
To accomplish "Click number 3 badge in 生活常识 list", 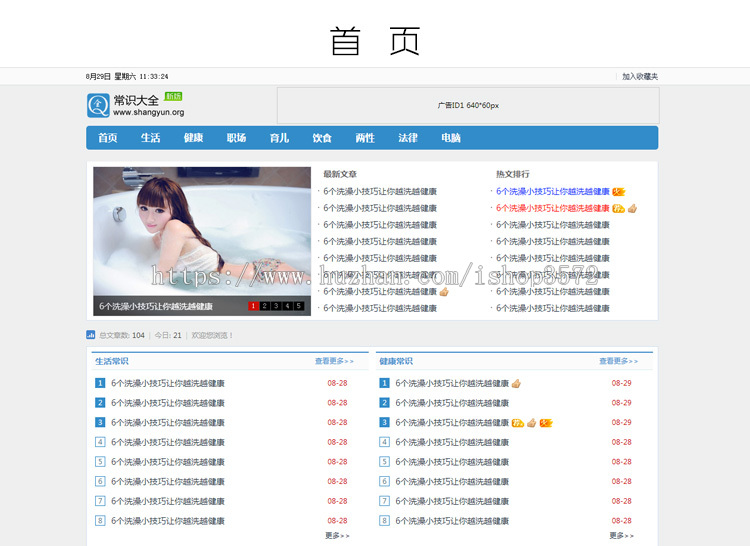I will (100, 422).
